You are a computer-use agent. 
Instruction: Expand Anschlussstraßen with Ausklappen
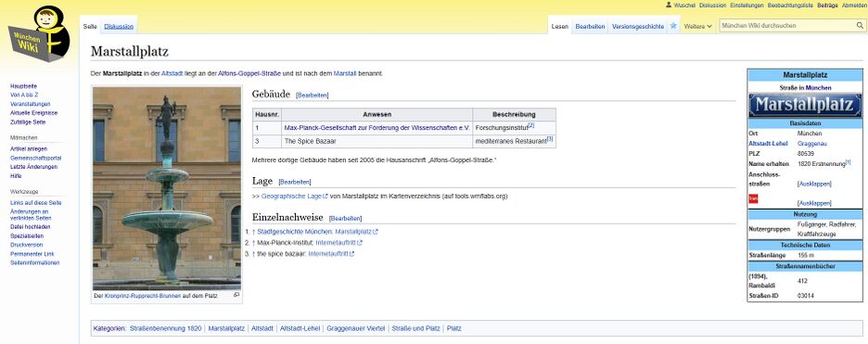(x=814, y=184)
